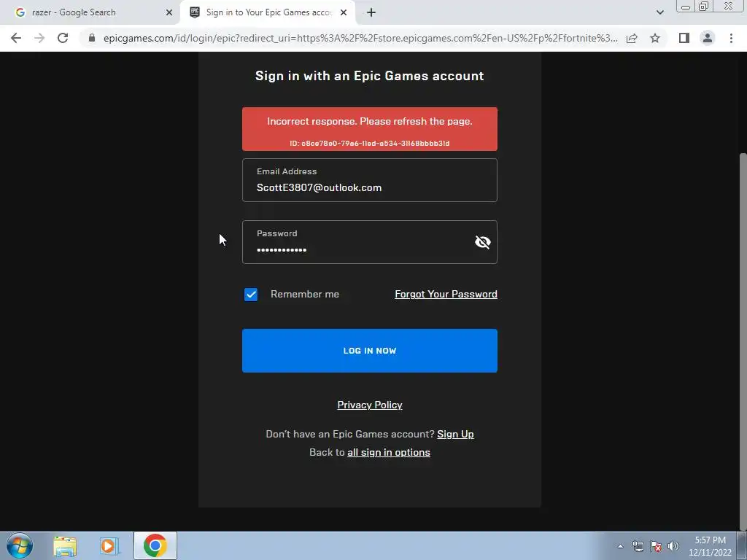Open the Windows Start menu
Viewport: 747px width, 560px height.
click(x=20, y=545)
